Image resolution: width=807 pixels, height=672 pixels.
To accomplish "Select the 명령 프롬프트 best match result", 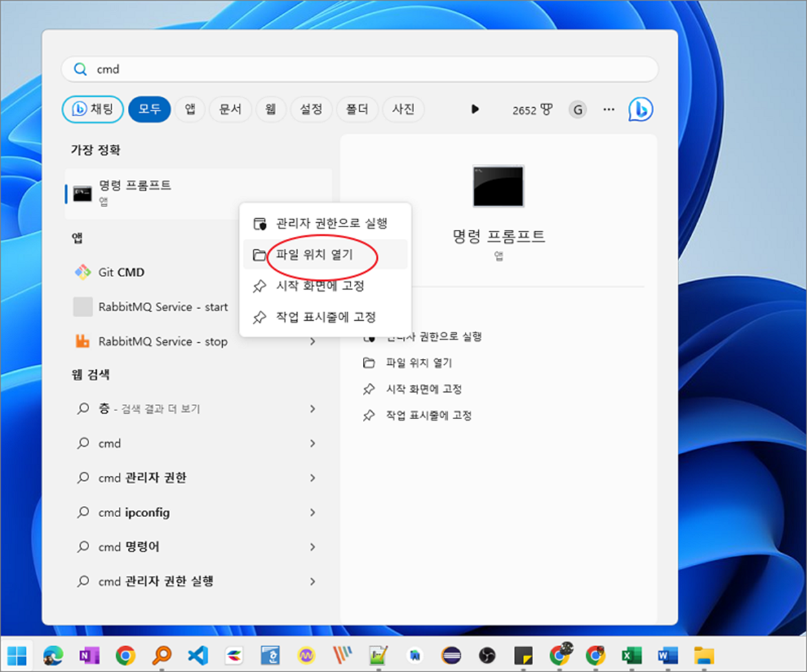I will [x=198, y=194].
